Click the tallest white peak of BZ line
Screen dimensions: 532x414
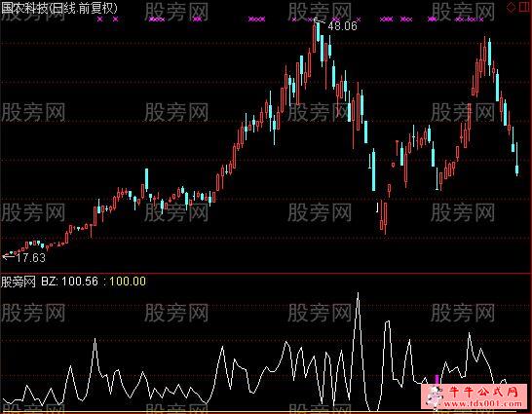(x=358, y=293)
